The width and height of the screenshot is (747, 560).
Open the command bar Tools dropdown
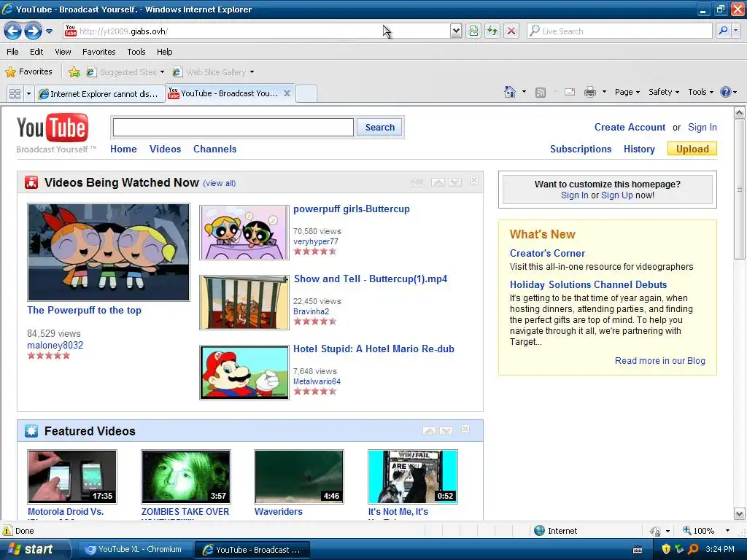pos(700,92)
